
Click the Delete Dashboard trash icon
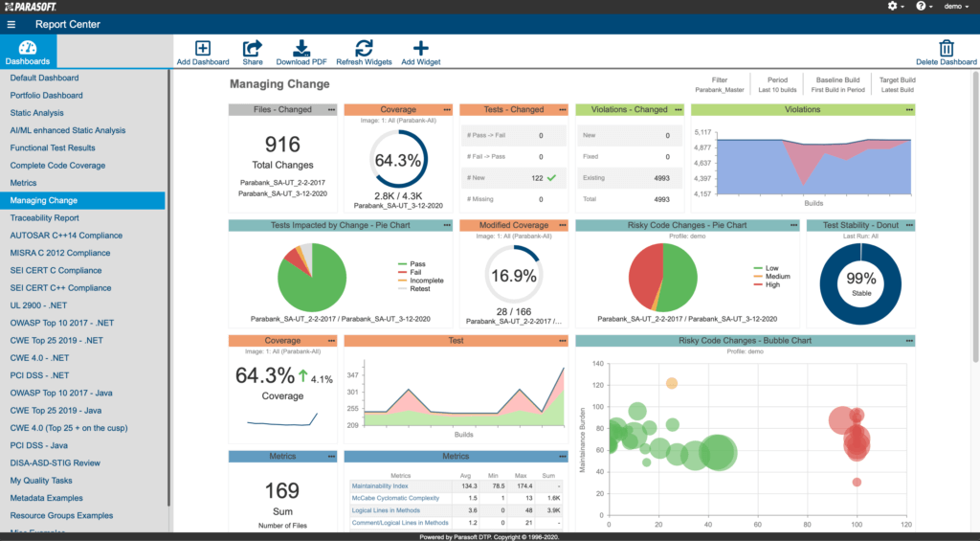[x=946, y=48]
